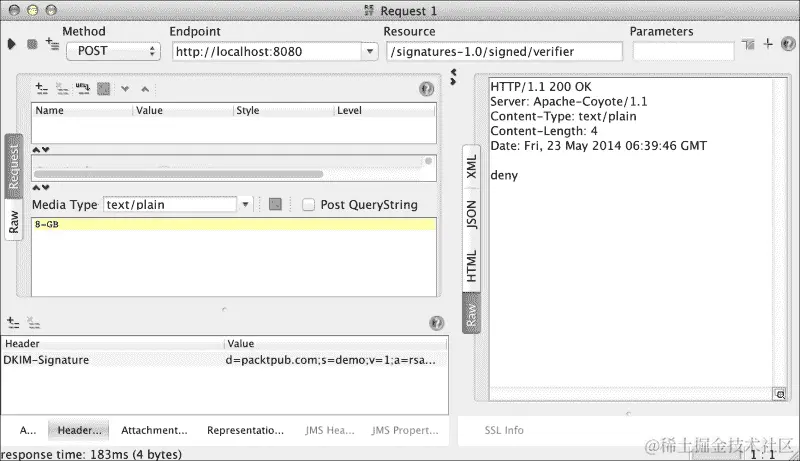Image resolution: width=800 pixels, height=461 pixels.
Task: Expand the Endpoint dropdown arrow
Action: (x=370, y=52)
